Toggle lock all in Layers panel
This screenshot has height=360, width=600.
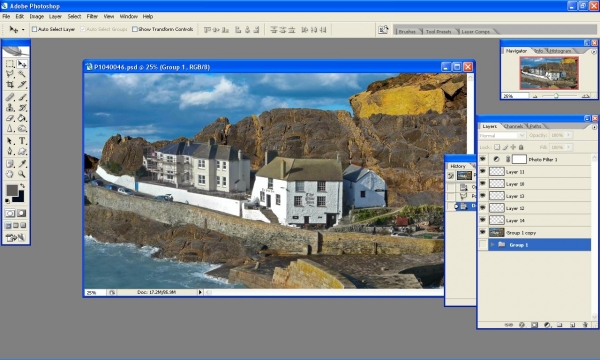click(521, 147)
